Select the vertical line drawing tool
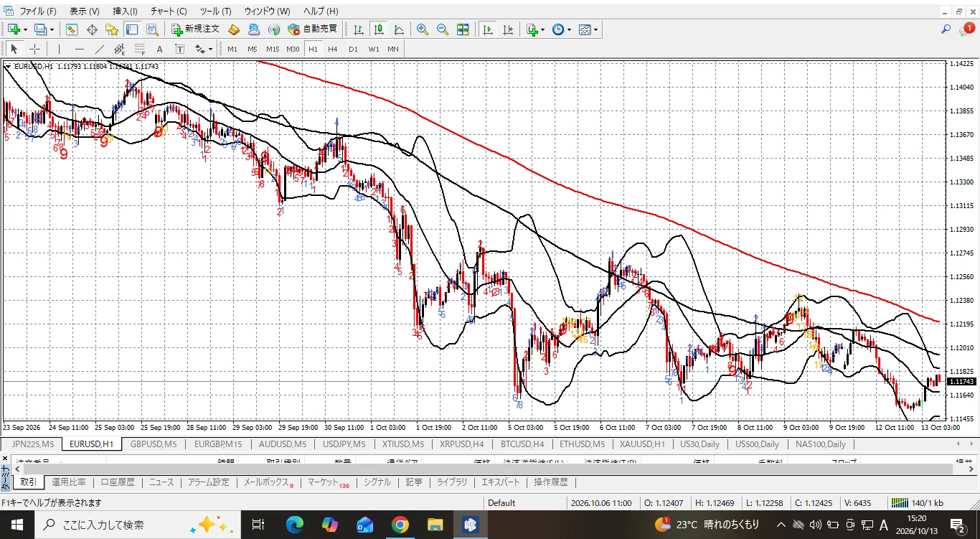This screenshot has height=539, width=980. coord(59,49)
